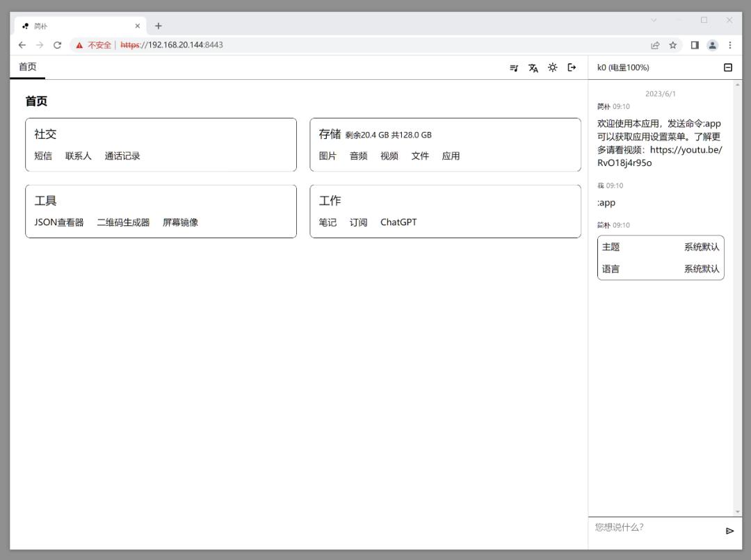Change the 主题 theme setting from 系统默认

coord(700,247)
